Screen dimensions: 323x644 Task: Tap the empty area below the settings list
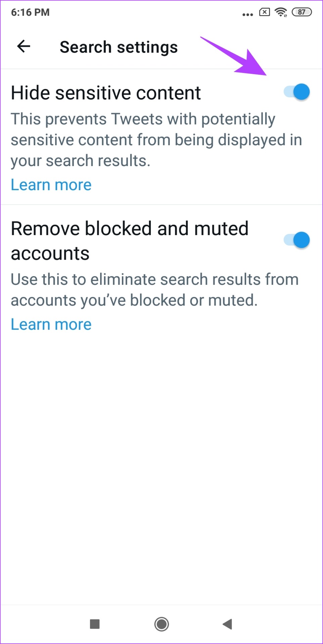click(x=161, y=470)
